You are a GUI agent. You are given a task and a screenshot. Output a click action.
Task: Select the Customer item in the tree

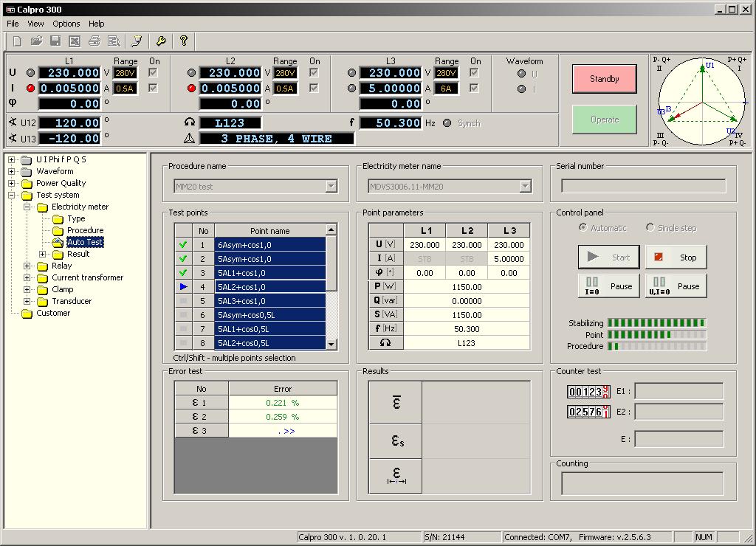coord(53,314)
